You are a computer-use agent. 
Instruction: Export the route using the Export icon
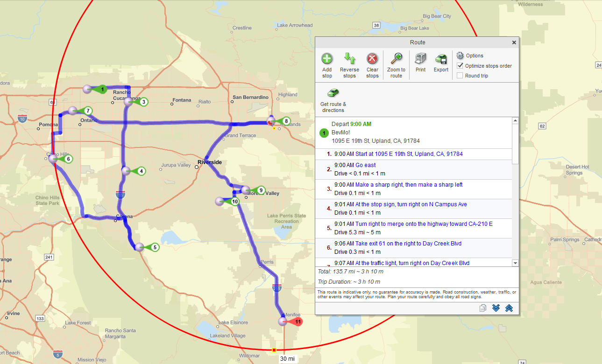[440, 64]
